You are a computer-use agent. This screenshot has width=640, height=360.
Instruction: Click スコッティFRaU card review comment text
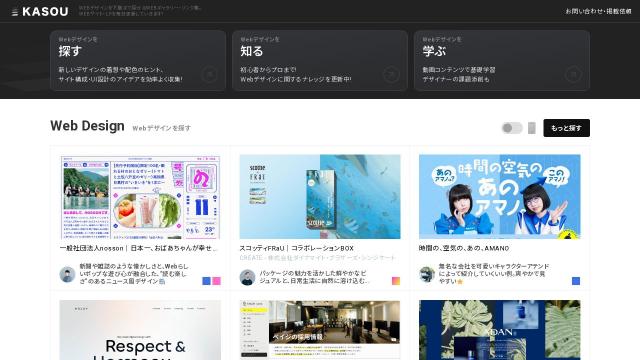point(314,277)
